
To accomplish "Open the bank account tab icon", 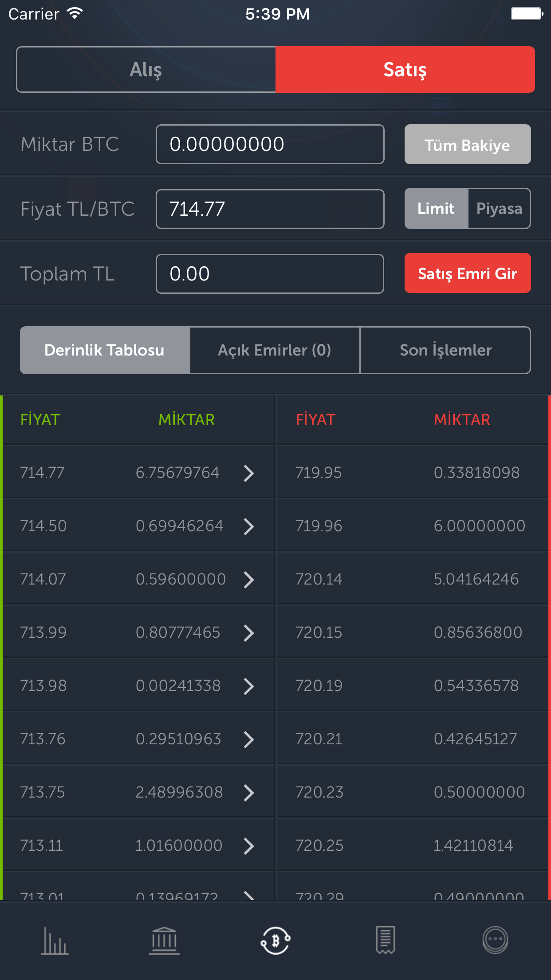I will (x=165, y=940).
